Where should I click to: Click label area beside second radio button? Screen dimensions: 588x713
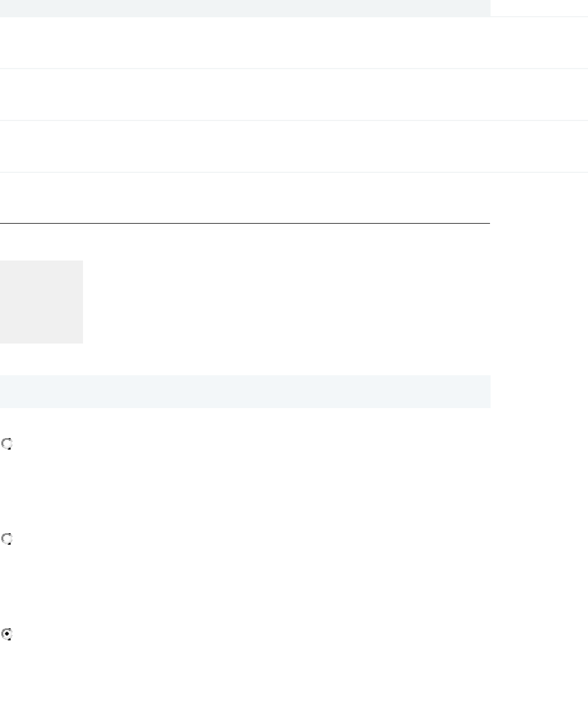coord(115,540)
